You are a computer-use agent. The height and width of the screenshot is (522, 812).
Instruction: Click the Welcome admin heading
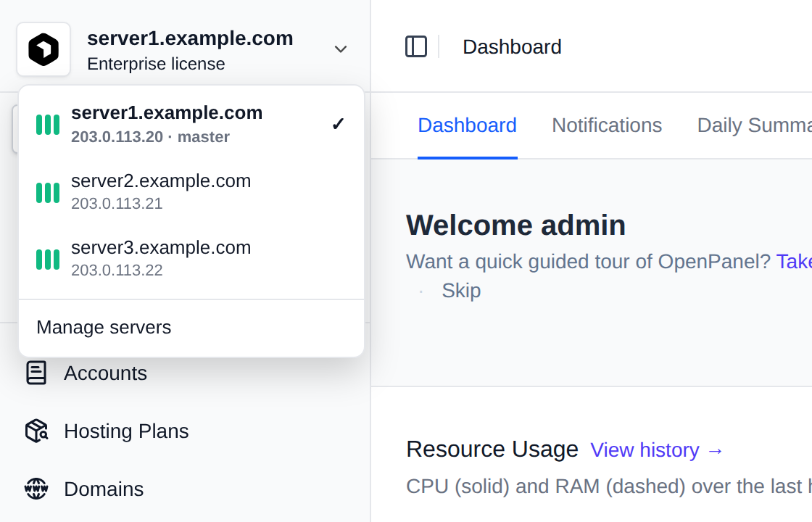[515, 225]
